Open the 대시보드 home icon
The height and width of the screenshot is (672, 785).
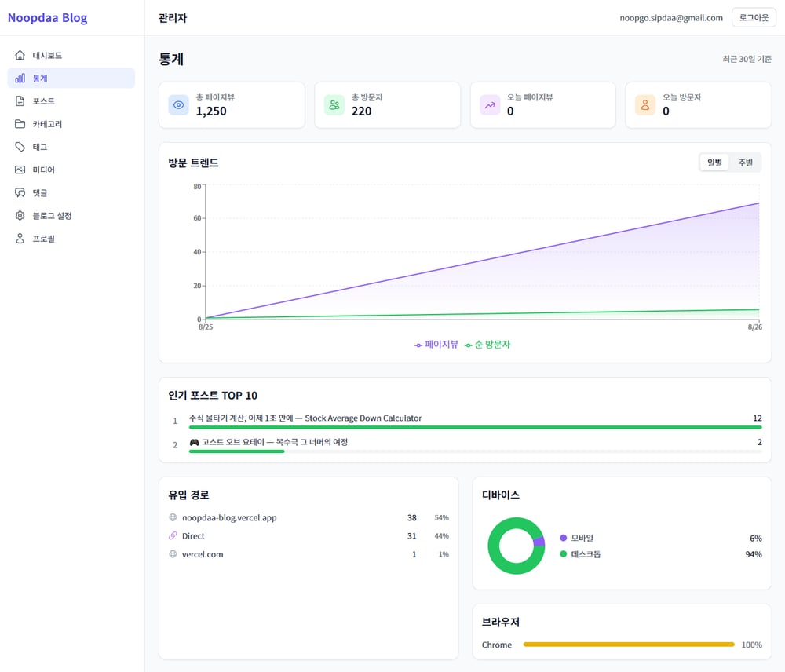[x=20, y=55]
